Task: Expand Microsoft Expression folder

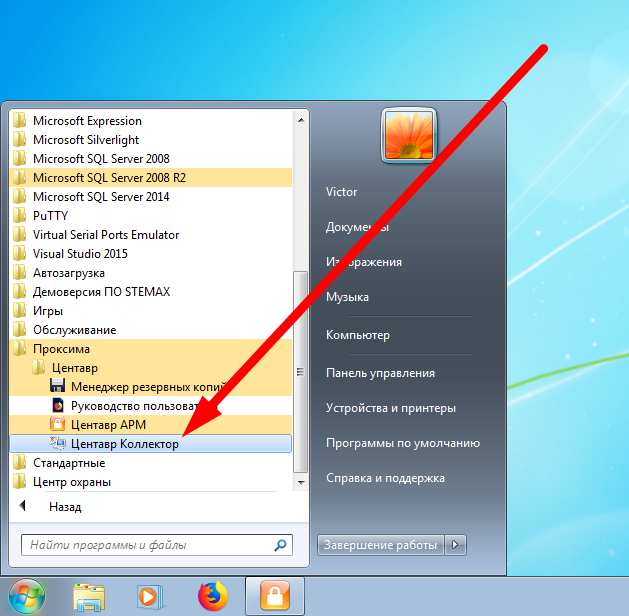Action: click(x=150, y=121)
